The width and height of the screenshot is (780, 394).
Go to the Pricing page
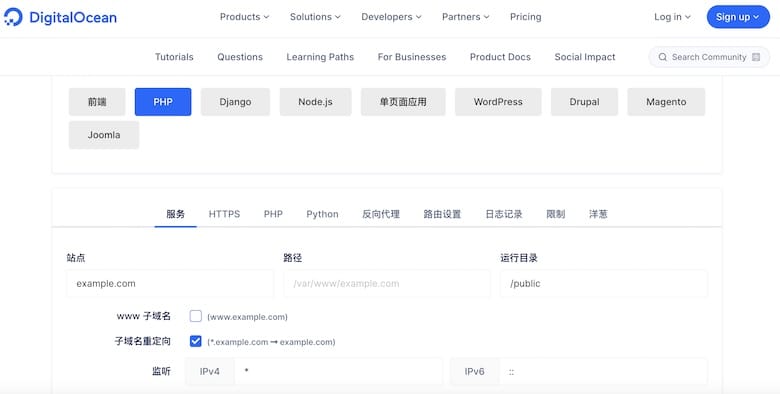(x=525, y=17)
